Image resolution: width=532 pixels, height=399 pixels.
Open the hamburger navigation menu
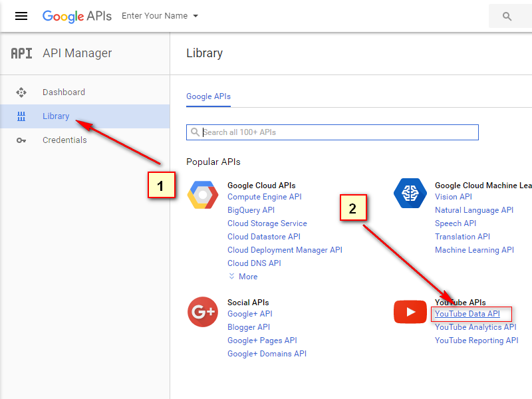(x=21, y=16)
